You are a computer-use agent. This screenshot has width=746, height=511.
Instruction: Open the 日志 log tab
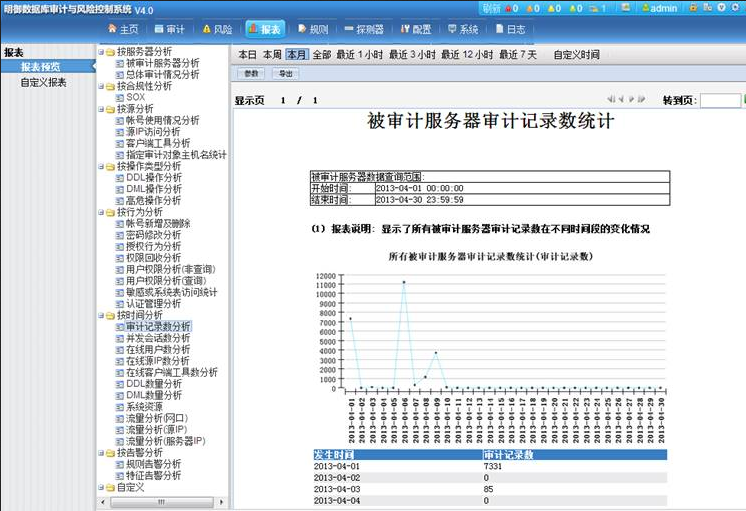click(510, 29)
